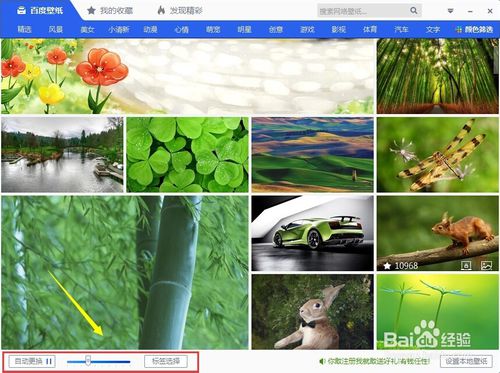This screenshot has width=500, height=373.
Task: Select the 汽车 category
Action: (401, 29)
